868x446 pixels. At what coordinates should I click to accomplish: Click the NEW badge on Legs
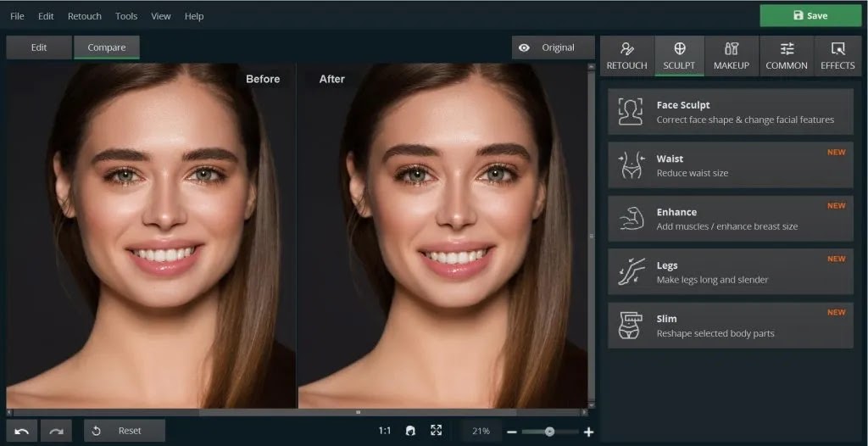pos(836,259)
